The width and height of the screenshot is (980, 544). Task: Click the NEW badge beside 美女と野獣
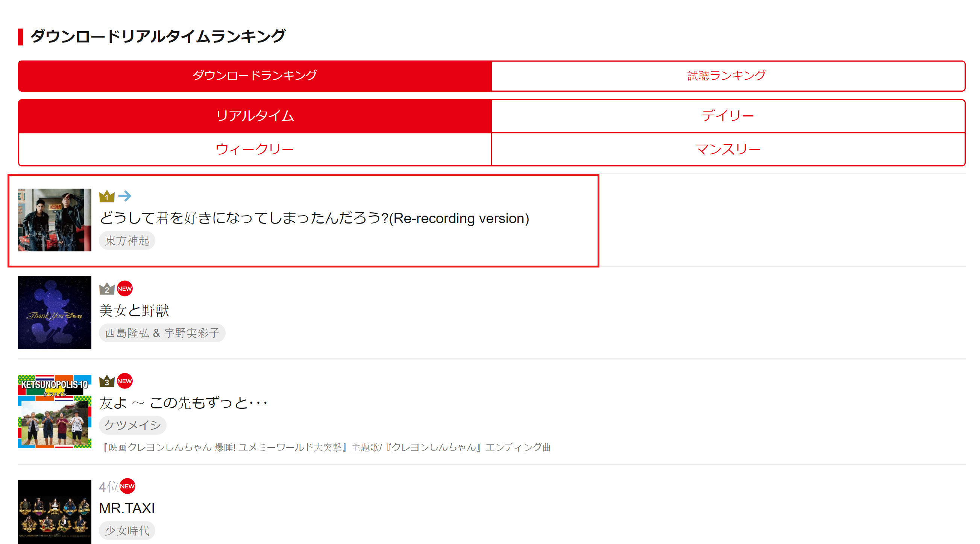125,289
